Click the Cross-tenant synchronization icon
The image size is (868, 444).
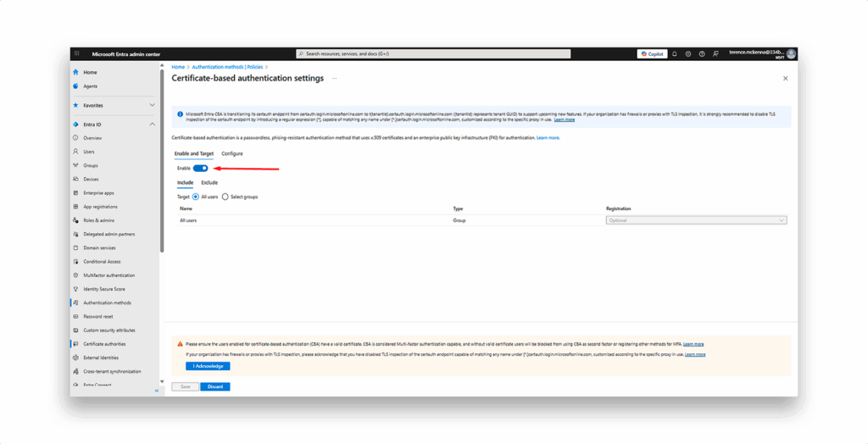(x=75, y=371)
